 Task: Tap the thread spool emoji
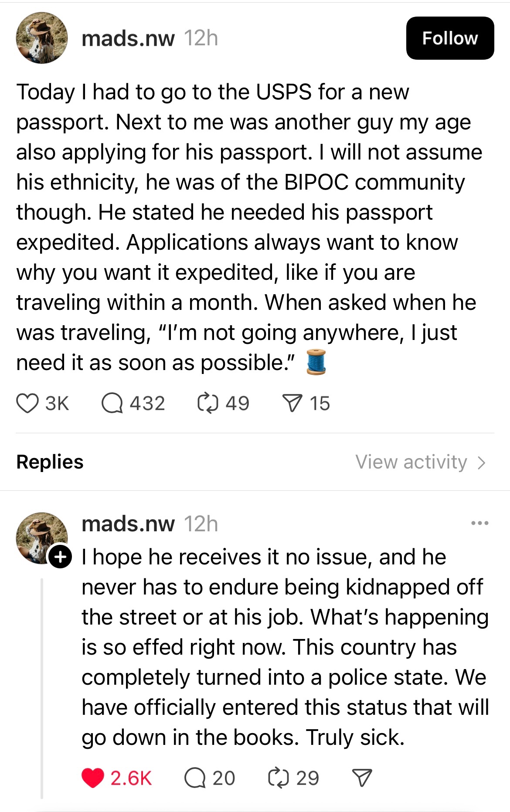coord(316,362)
